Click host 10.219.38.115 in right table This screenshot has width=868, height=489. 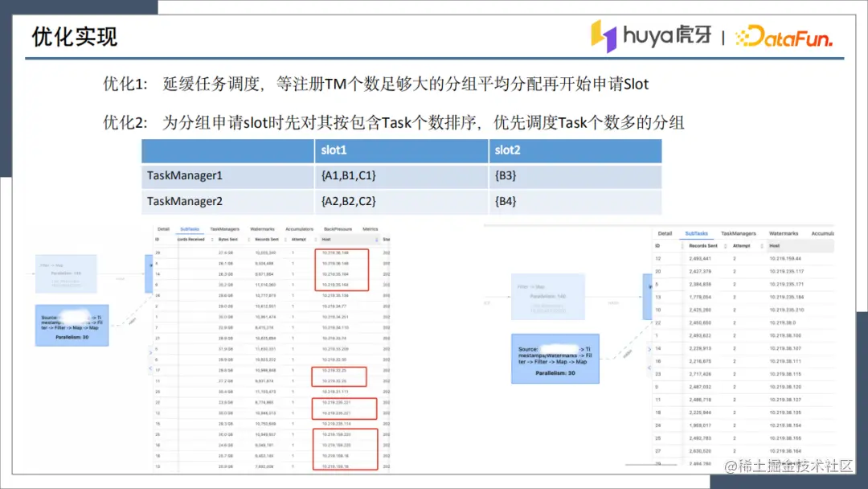point(785,374)
